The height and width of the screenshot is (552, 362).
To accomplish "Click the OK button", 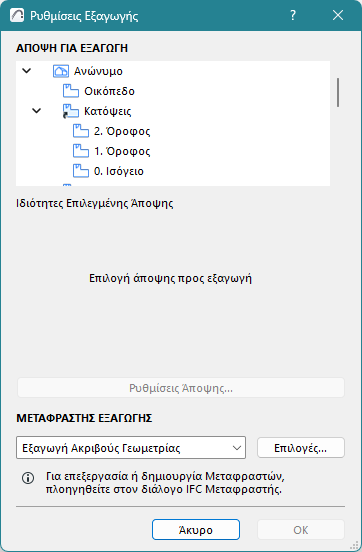I will [x=301, y=529].
